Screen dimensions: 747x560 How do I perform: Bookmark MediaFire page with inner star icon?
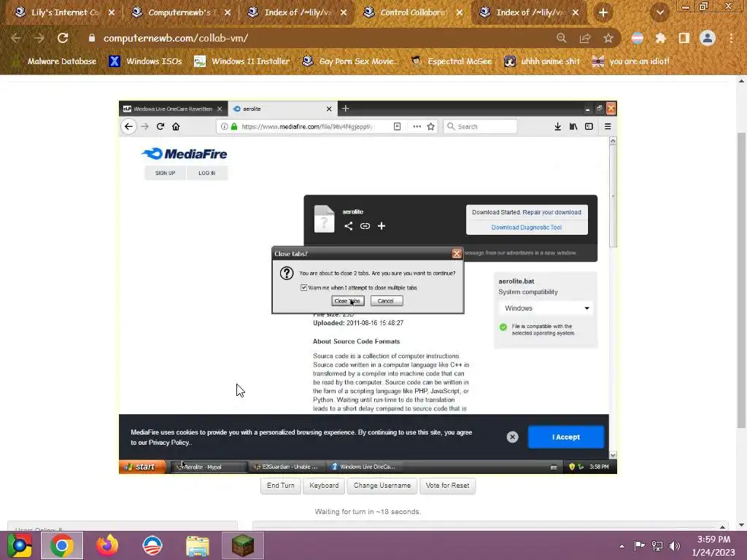430,126
